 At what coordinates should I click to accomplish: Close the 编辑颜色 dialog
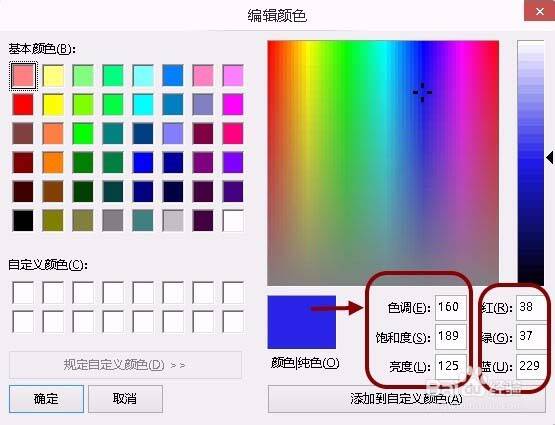(539, 11)
